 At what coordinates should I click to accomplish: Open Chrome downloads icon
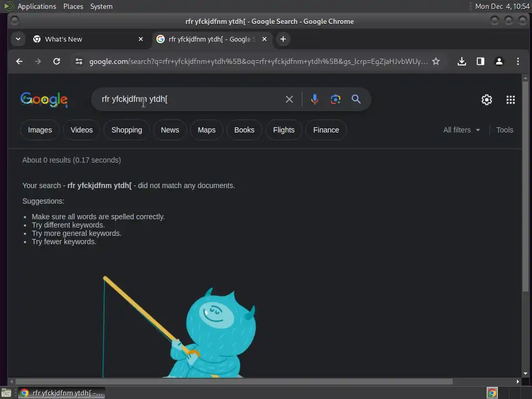tap(462, 61)
